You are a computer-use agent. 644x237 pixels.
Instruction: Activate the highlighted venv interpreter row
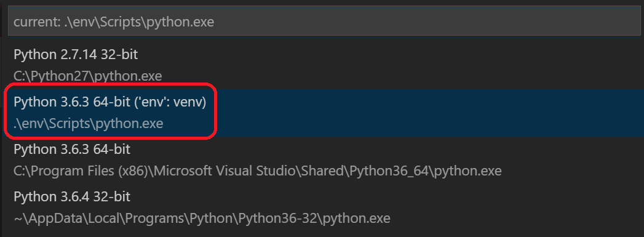pyautogui.click(x=322, y=113)
